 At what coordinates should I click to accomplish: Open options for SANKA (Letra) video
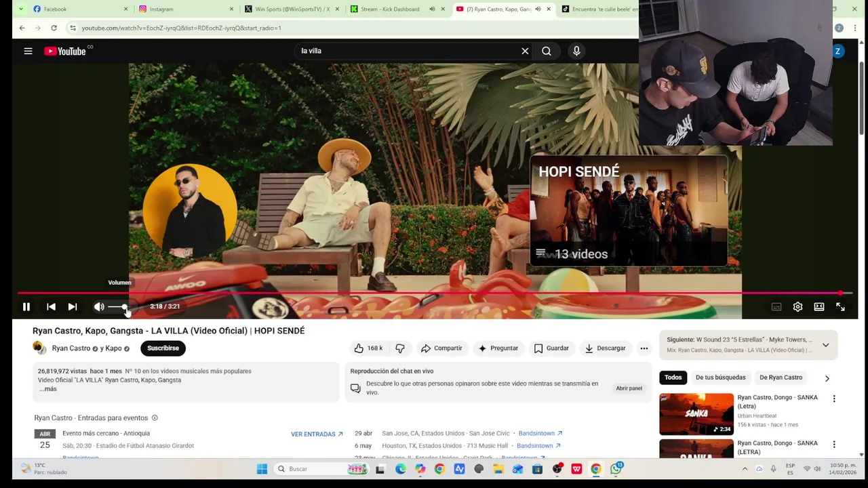834,399
